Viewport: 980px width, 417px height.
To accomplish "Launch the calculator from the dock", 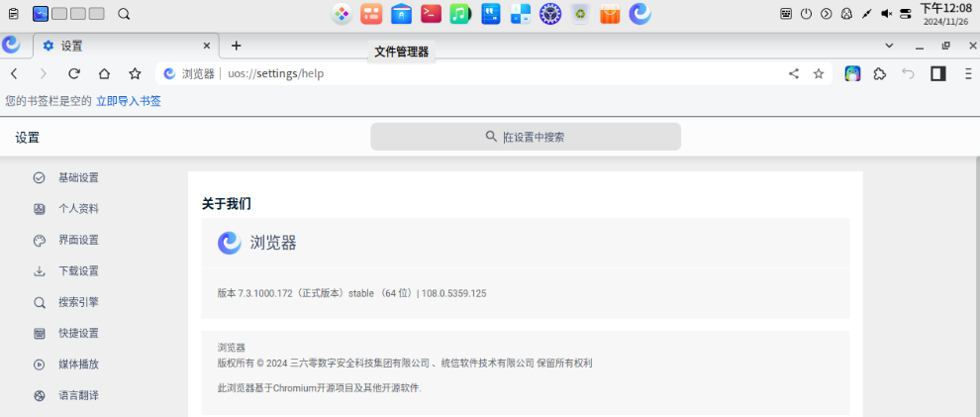I will pyautogui.click(x=521, y=14).
